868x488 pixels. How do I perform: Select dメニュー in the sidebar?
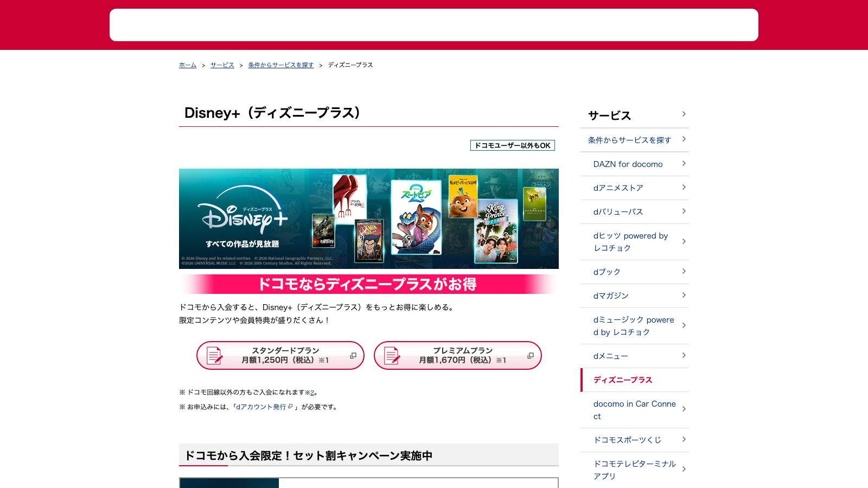click(635, 356)
